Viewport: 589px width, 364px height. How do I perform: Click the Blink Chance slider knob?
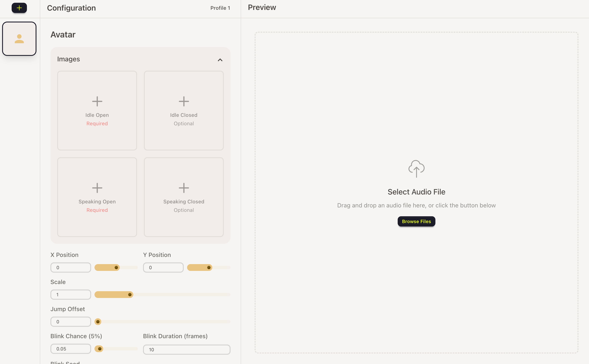(99, 349)
